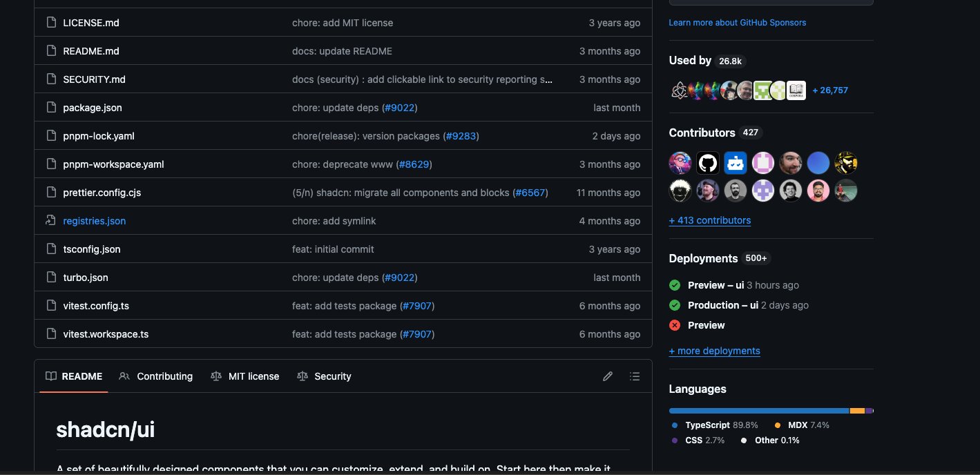
Task: Open the + 26,757 used by list
Action: 830,90
